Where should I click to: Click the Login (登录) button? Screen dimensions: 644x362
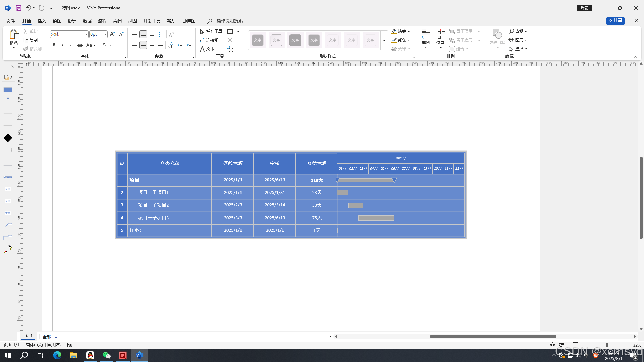[584, 8]
